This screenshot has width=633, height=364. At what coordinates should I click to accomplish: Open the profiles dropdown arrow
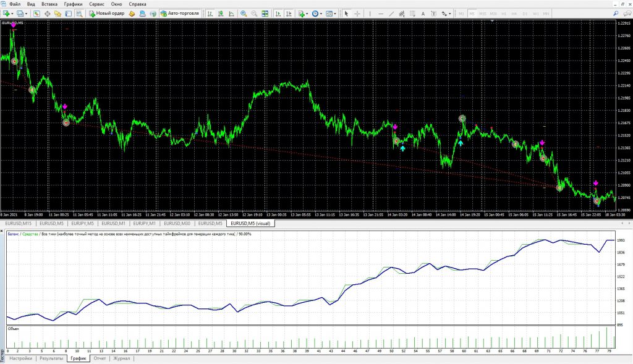point(27,13)
